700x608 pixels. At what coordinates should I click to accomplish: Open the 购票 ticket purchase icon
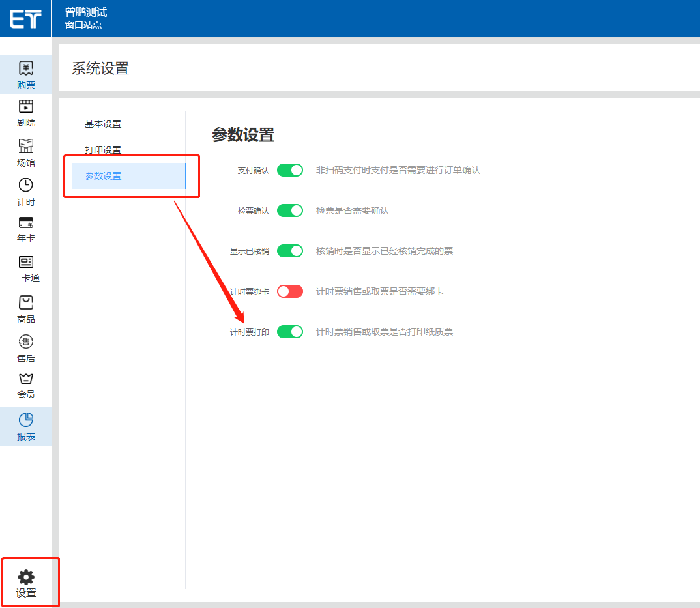click(26, 68)
